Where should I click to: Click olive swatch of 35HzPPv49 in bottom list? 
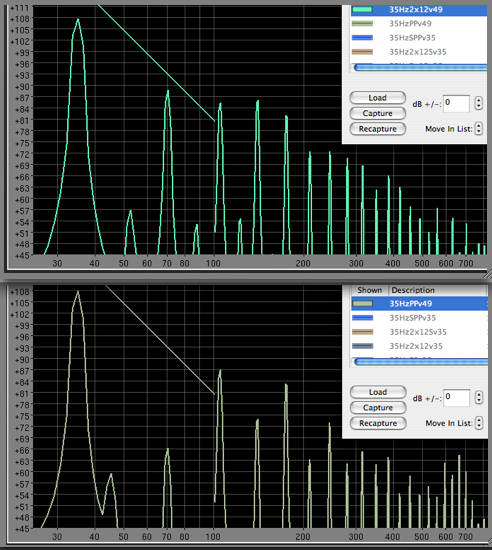[x=362, y=304]
